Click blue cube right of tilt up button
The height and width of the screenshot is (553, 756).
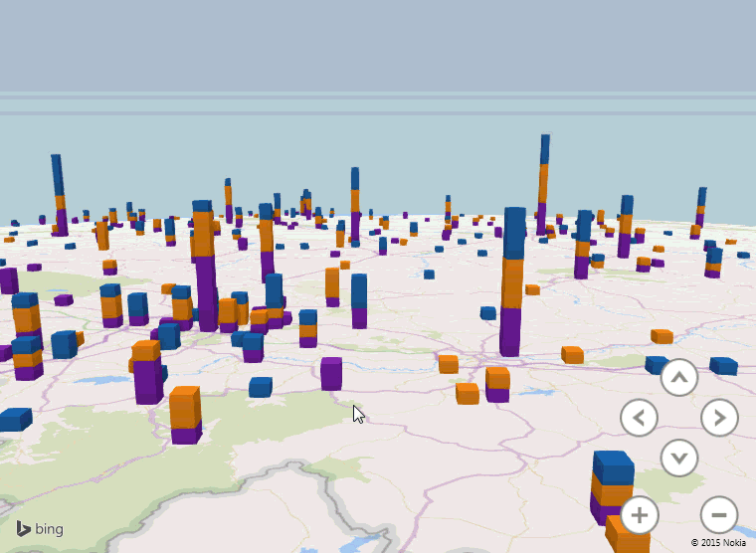pyautogui.click(x=723, y=366)
